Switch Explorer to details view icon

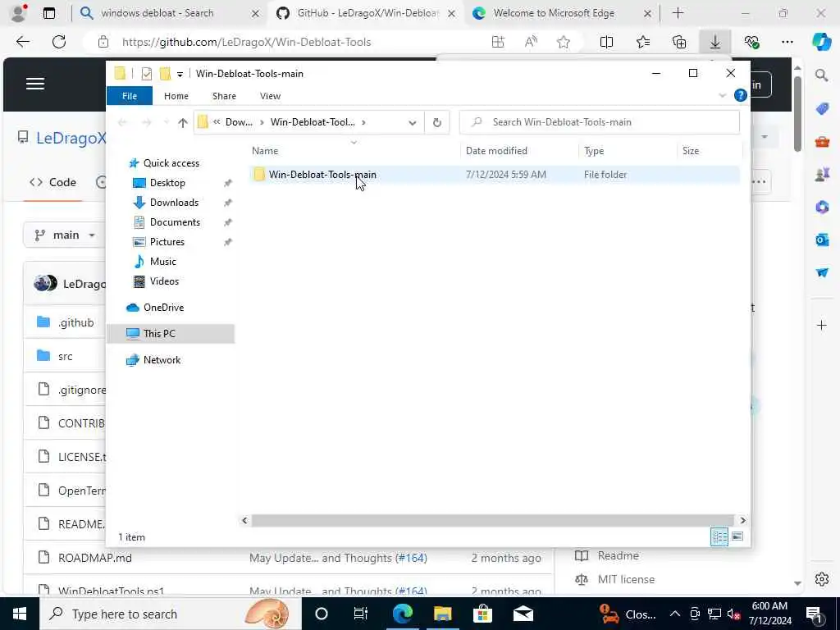(x=719, y=536)
